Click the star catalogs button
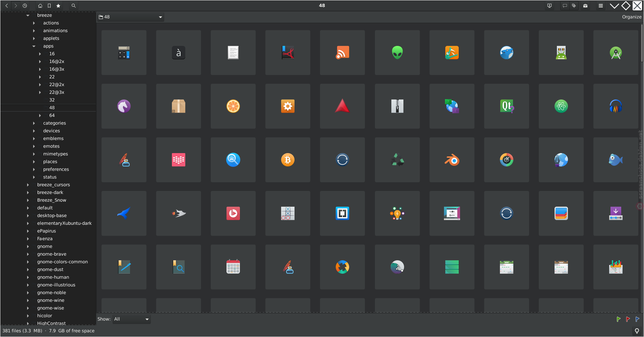The height and width of the screenshot is (337, 644). tap(58, 6)
